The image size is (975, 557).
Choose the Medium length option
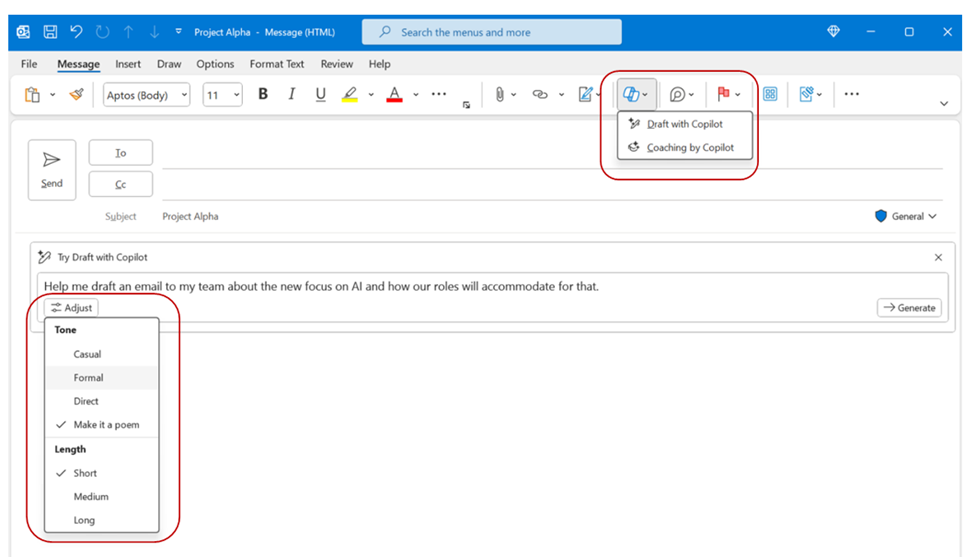[x=91, y=497]
